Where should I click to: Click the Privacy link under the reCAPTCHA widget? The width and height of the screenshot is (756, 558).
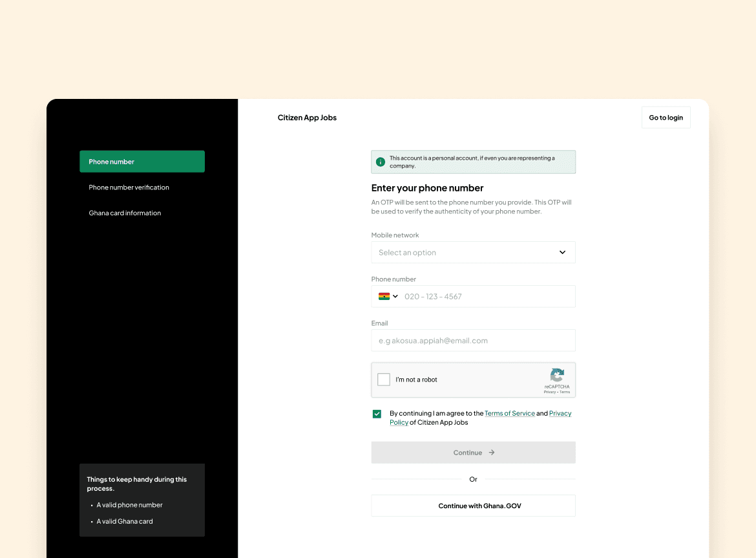click(549, 391)
